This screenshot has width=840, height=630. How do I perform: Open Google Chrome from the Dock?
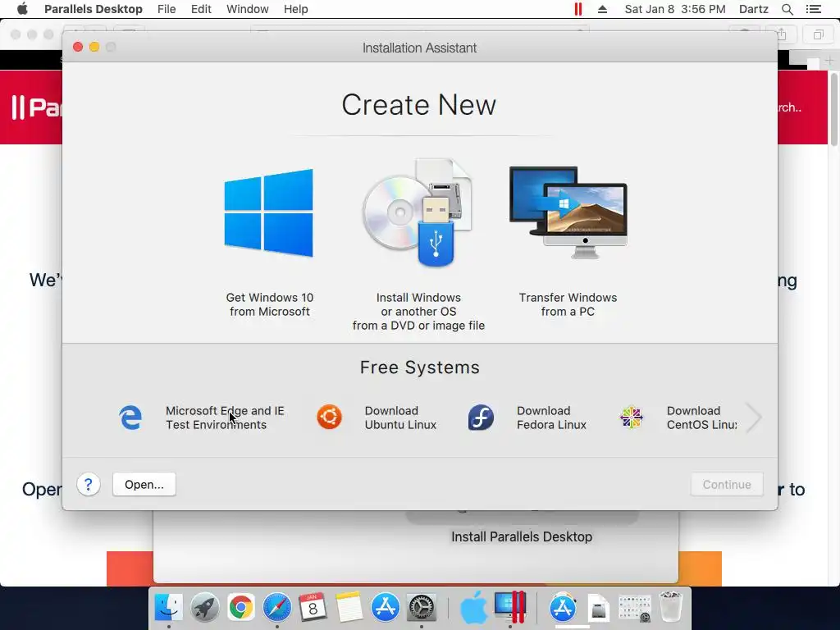tap(241, 608)
